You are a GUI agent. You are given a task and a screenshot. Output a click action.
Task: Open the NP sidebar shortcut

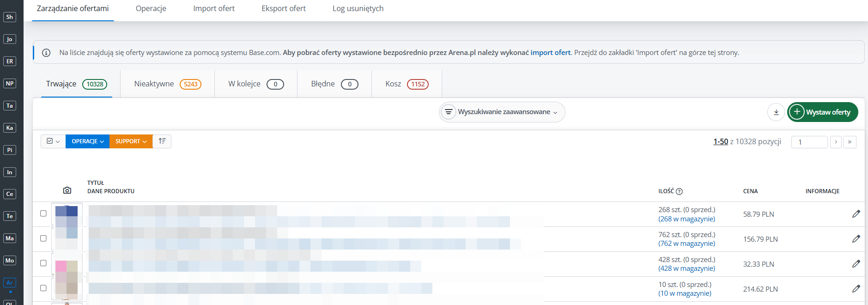click(x=10, y=84)
